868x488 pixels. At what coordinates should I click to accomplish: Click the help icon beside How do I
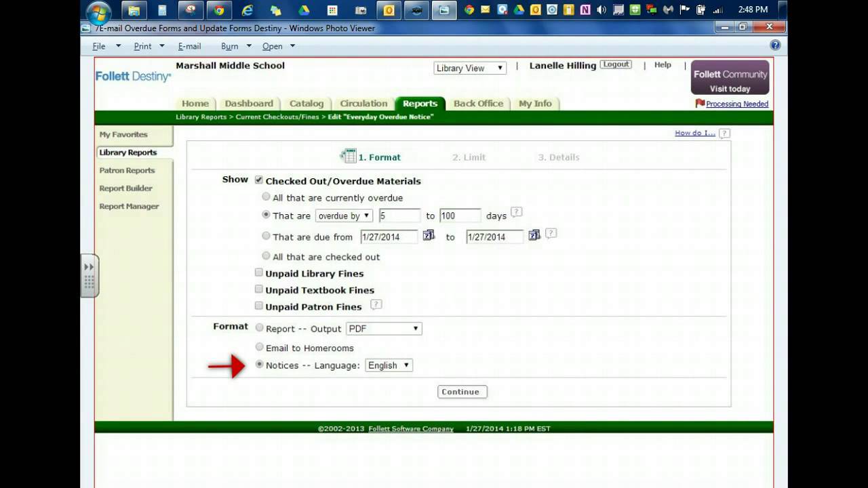[724, 134]
